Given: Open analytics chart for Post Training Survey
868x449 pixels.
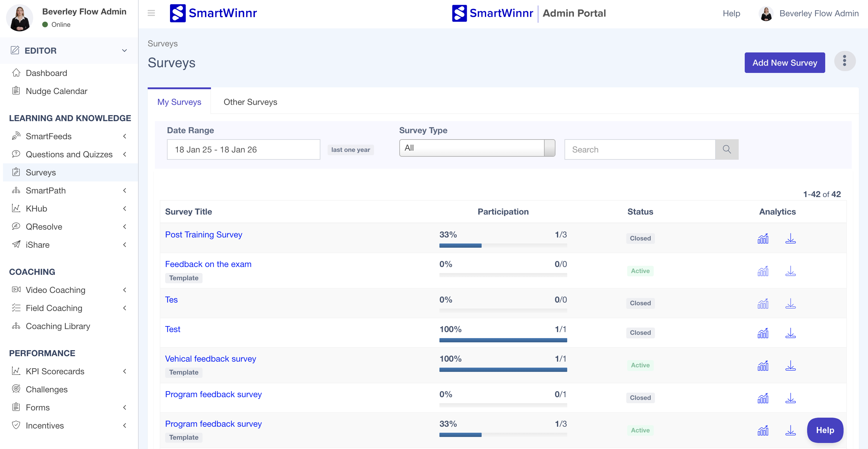Looking at the screenshot, I should coord(763,238).
